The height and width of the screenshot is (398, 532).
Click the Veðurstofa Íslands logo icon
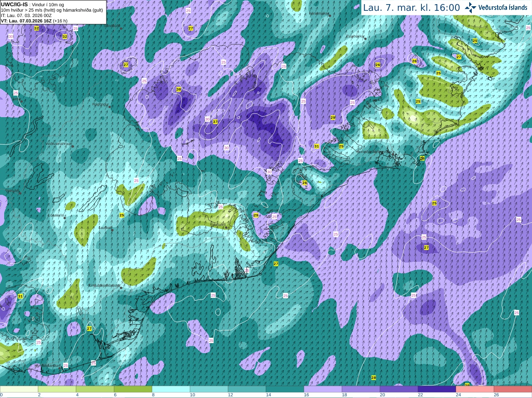click(x=470, y=7)
